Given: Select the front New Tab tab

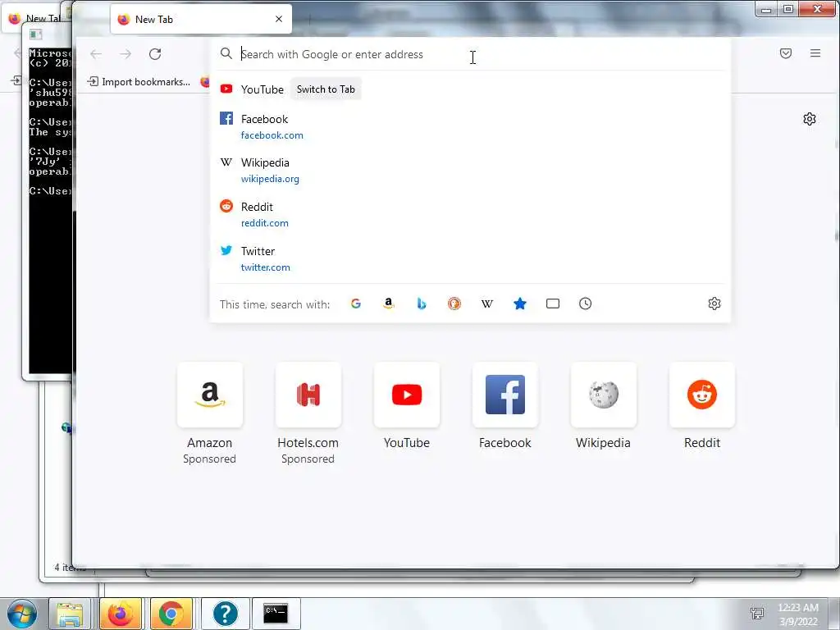Looking at the screenshot, I should (x=201, y=20).
